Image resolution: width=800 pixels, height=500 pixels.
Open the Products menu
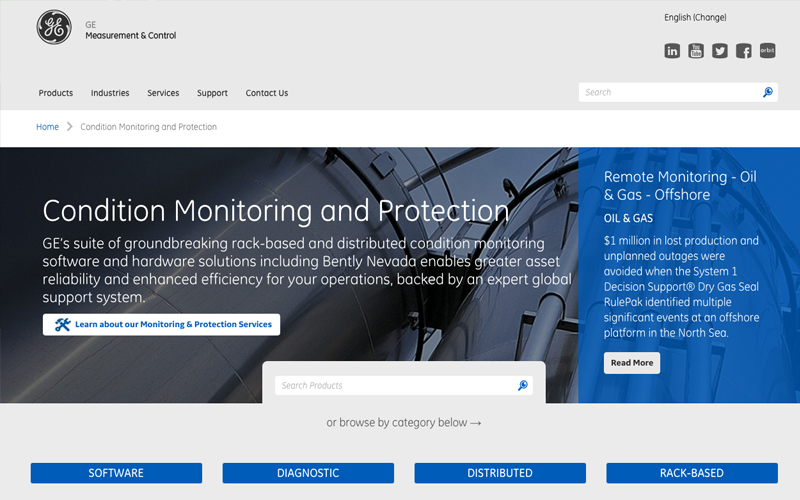coord(56,93)
